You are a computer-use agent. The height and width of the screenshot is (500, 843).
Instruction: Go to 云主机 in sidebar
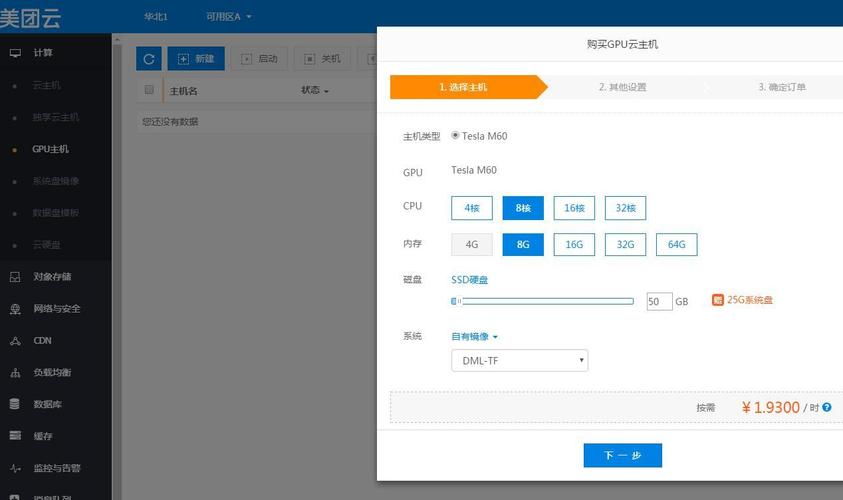[x=47, y=85]
